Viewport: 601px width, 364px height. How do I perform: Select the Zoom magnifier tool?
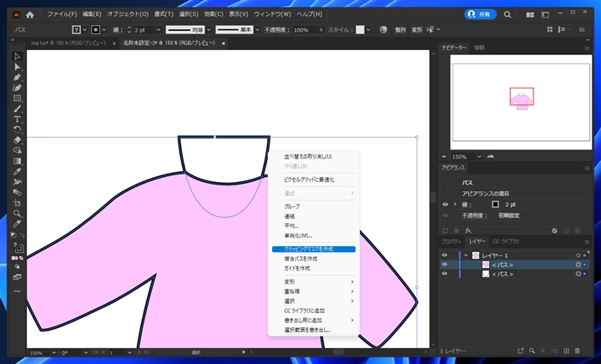click(x=18, y=214)
